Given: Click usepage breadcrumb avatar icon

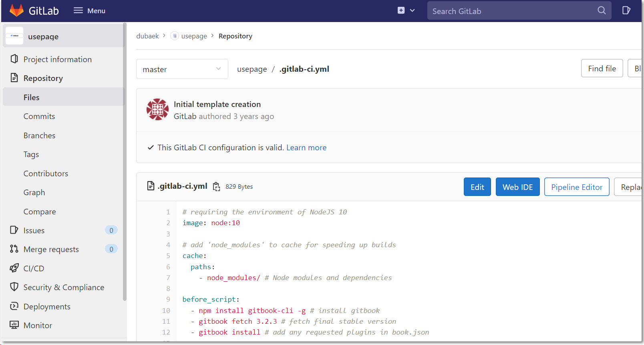Looking at the screenshot, I should coord(175,36).
